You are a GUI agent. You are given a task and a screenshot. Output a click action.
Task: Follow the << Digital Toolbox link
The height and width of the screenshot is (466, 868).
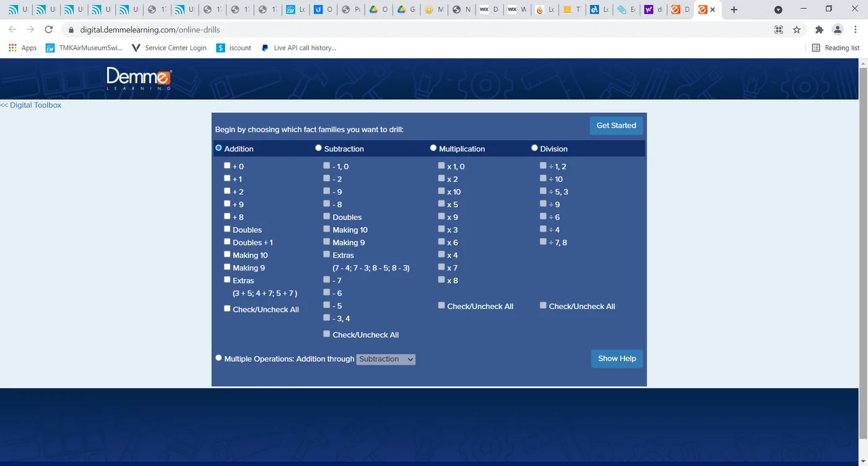(31, 105)
